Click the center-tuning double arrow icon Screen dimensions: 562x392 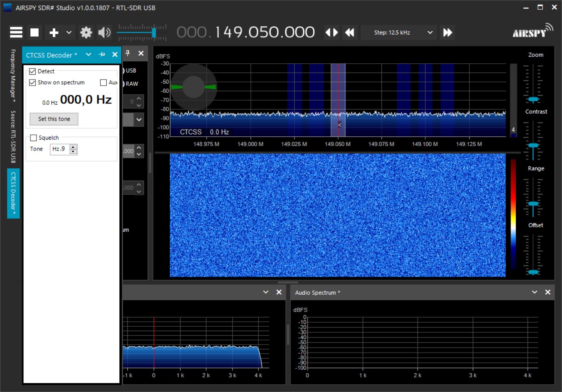coord(332,32)
